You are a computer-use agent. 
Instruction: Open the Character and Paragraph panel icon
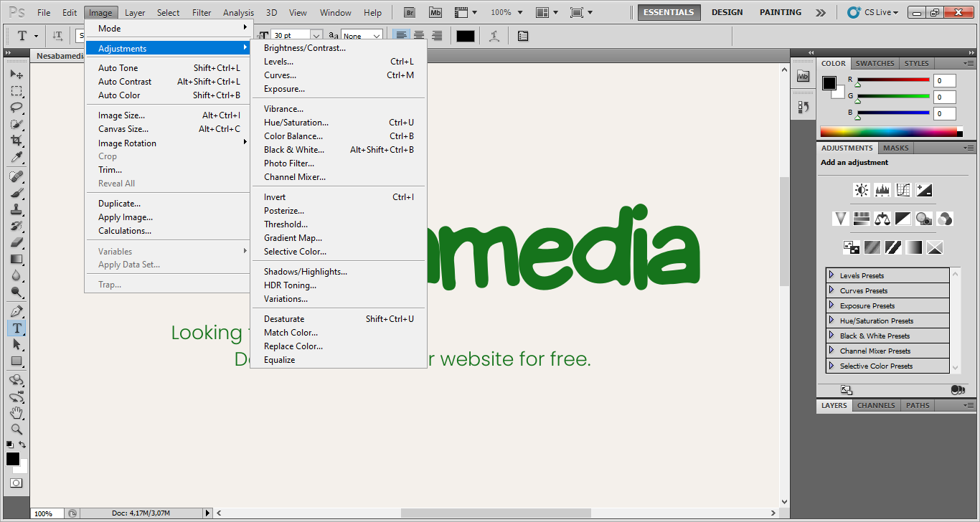pos(523,36)
